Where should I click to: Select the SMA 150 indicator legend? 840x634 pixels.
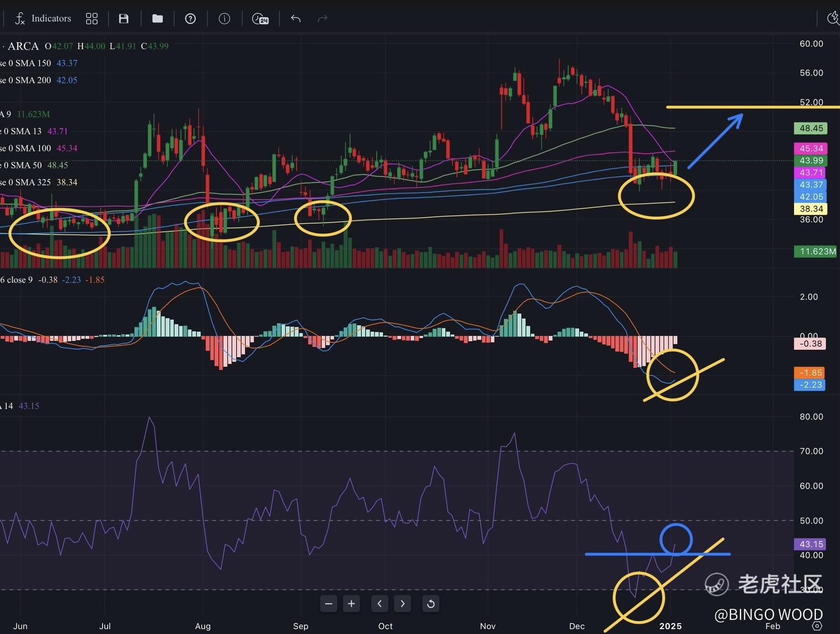[x=39, y=63]
